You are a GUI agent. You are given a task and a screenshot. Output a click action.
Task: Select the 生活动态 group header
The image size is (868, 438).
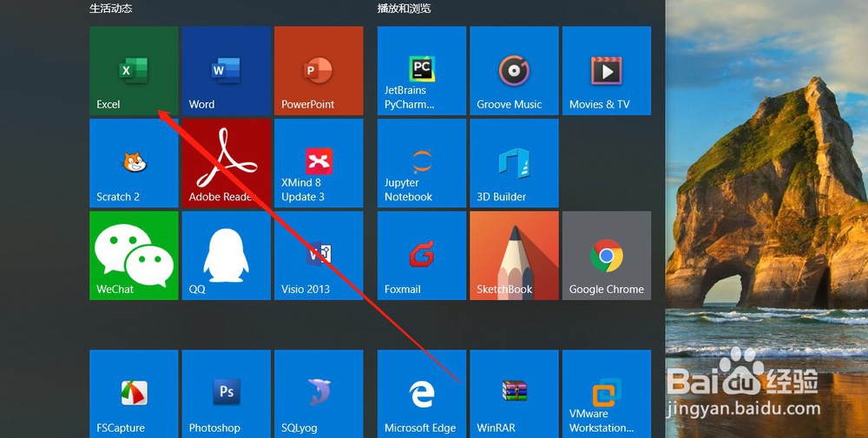click(x=111, y=9)
